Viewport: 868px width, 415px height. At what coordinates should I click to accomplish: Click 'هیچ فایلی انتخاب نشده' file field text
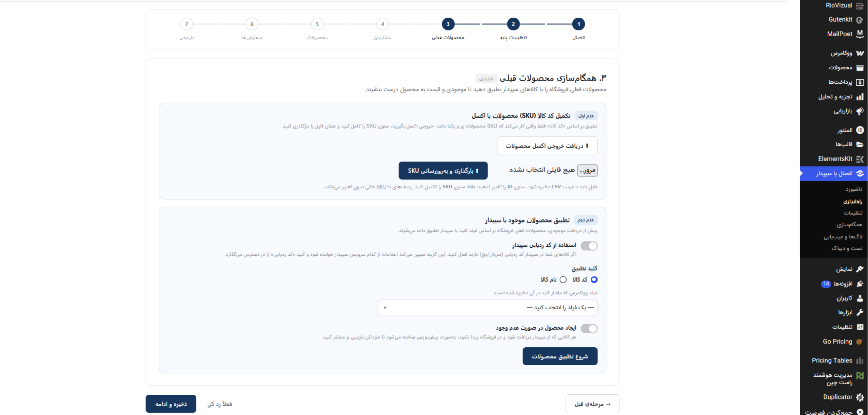point(541,170)
